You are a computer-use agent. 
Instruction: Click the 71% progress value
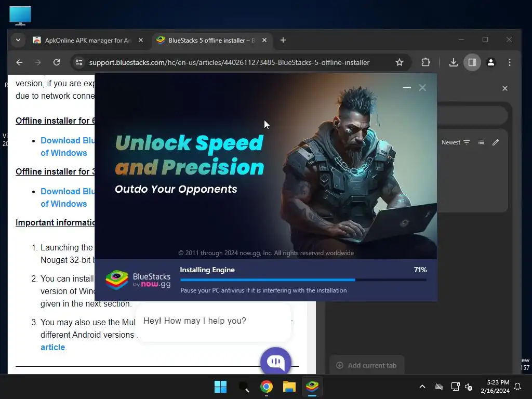(x=420, y=270)
